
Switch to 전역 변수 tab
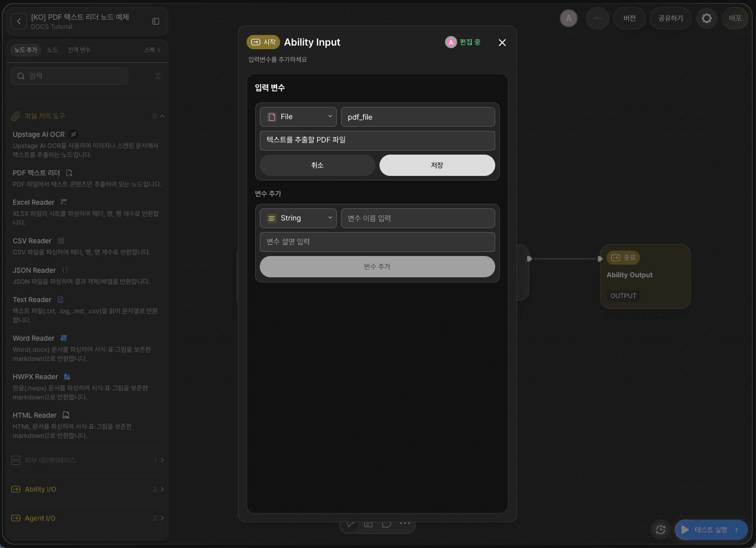tap(79, 50)
